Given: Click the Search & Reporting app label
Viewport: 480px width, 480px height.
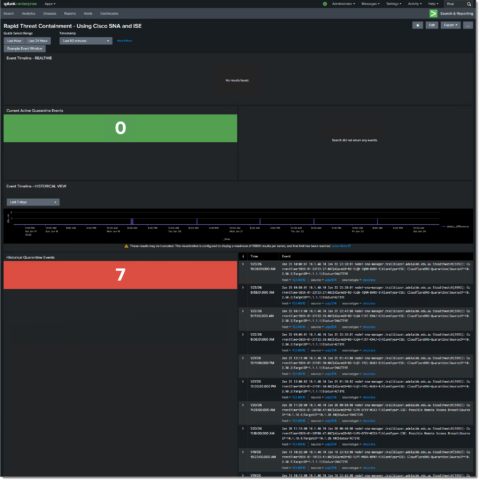Looking at the screenshot, I should (457, 14).
